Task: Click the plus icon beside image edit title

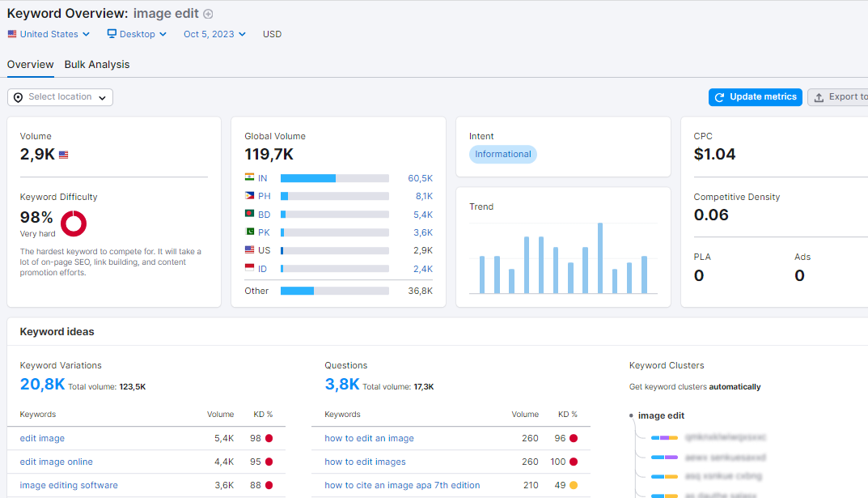Action: pyautogui.click(x=208, y=14)
